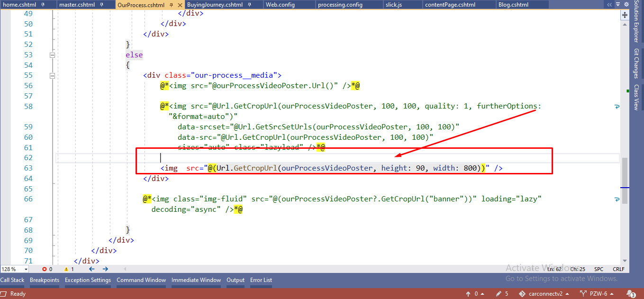The width and height of the screenshot is (644, 299).
Task: Collapse the else block at line 53
Action: click(x=52, y=54)
